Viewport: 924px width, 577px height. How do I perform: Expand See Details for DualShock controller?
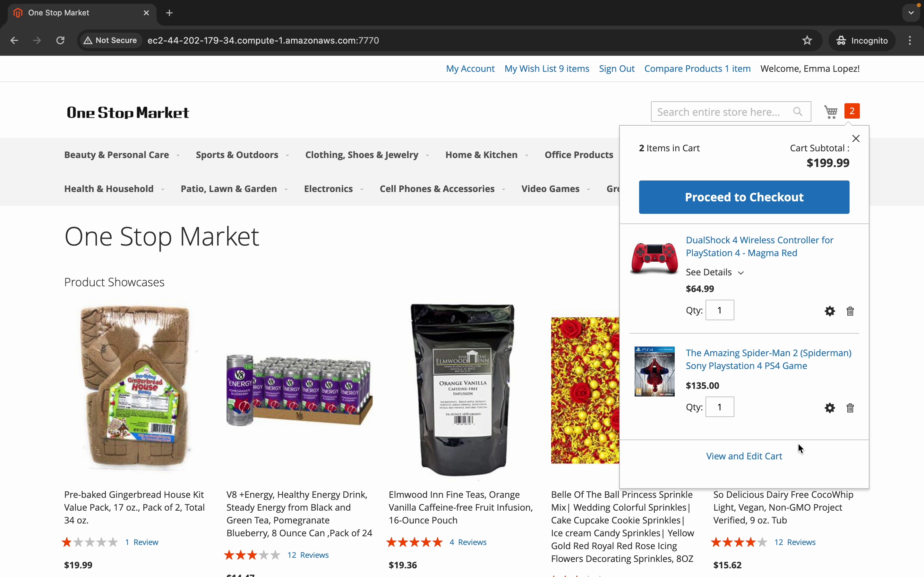click(x=715, y=272)
